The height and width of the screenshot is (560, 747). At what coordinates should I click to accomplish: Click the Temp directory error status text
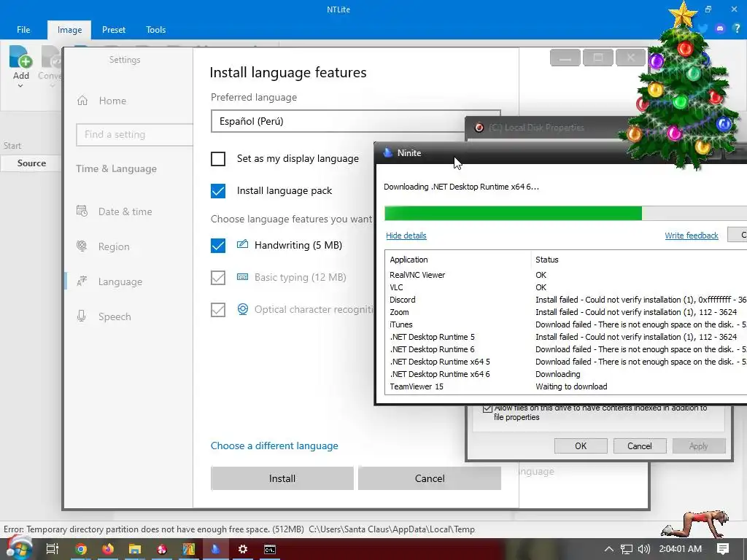(x=239, y=529)
